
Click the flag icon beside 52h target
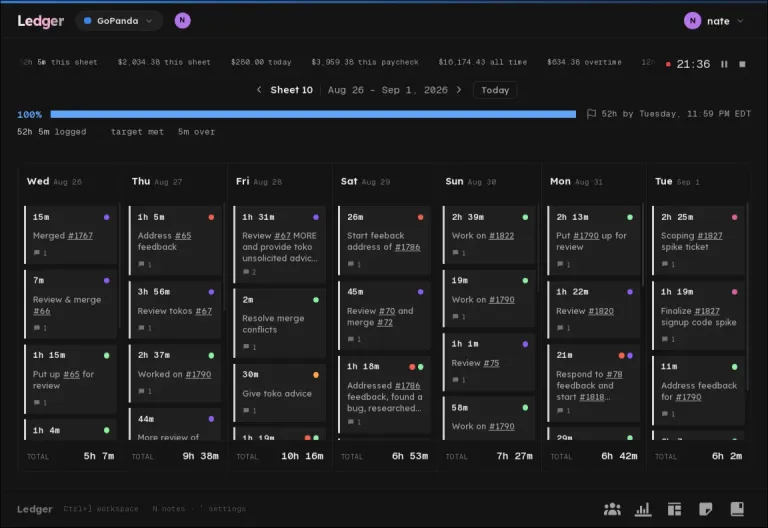[591, 114]
